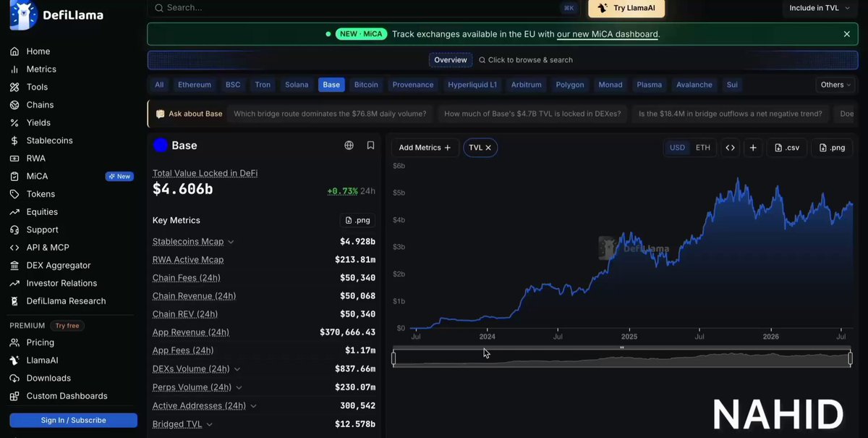This screenshot has width=868, height=438.
Task: Go to Metrics in the sidebar
Action: tap(41, 70)
